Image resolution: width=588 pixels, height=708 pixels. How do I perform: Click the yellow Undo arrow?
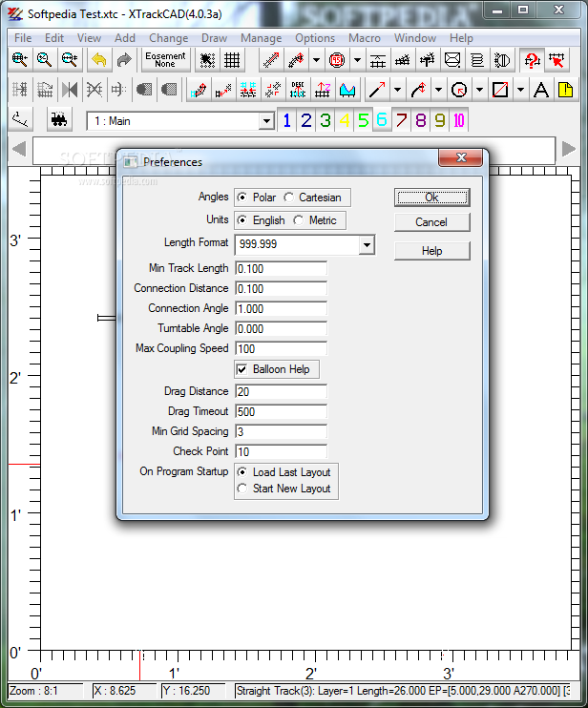[x=99, y=59]
